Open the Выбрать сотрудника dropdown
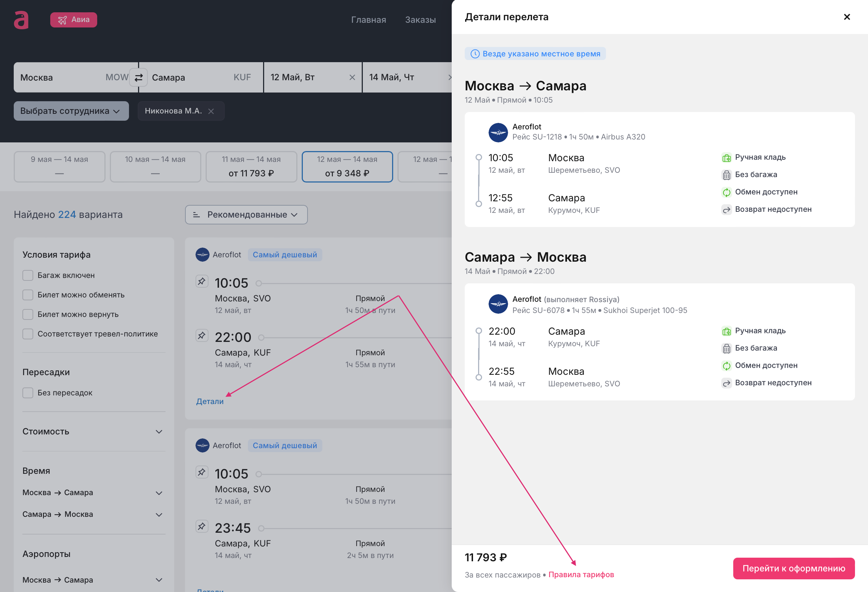This screenshot has width=868, height=592. (71, 111)
